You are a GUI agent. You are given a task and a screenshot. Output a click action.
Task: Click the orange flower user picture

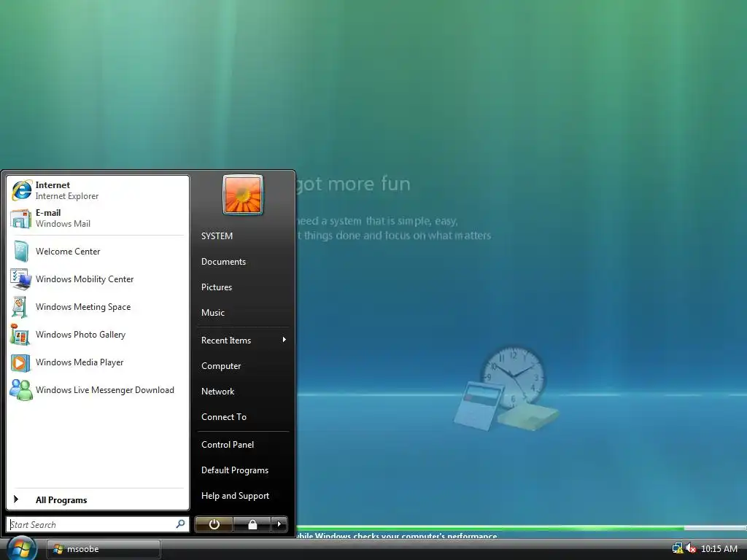(x=242, y=195)
